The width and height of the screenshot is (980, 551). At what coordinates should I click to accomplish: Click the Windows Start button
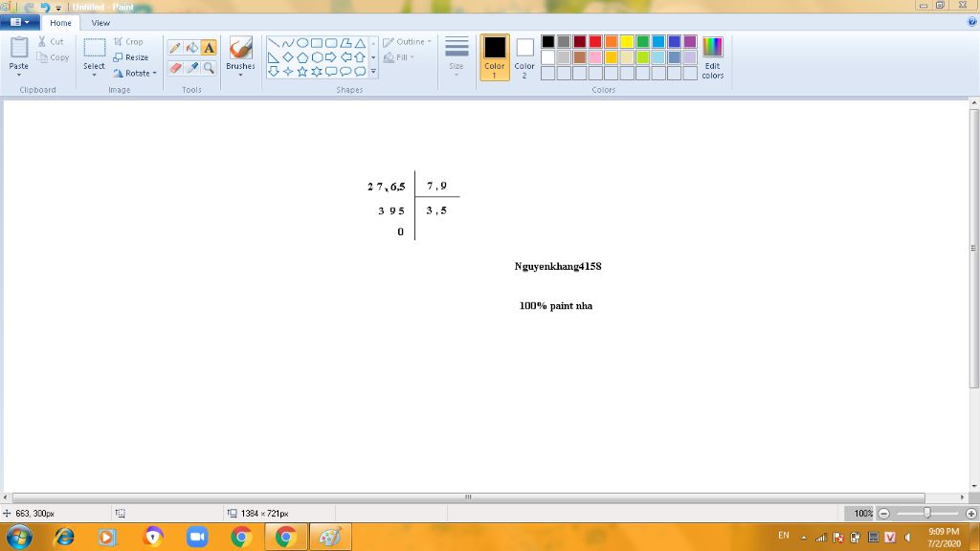[x=19, y=537]
